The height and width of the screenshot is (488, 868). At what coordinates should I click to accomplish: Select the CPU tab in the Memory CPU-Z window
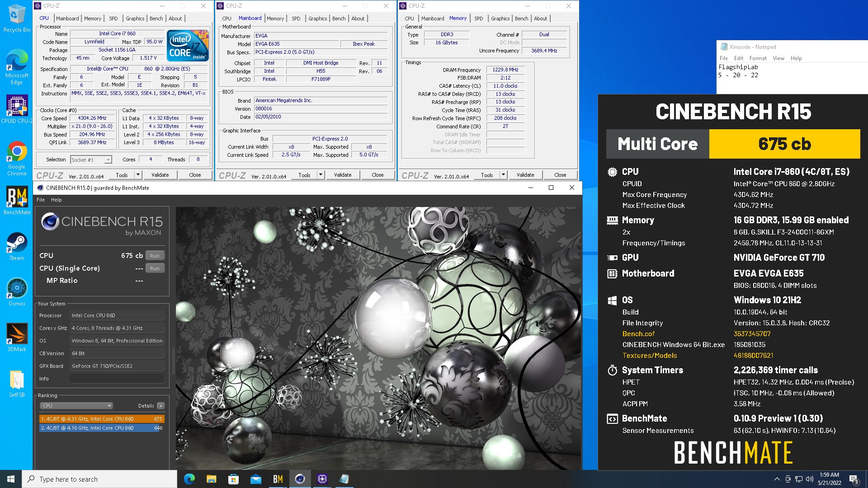coord(409,19)
